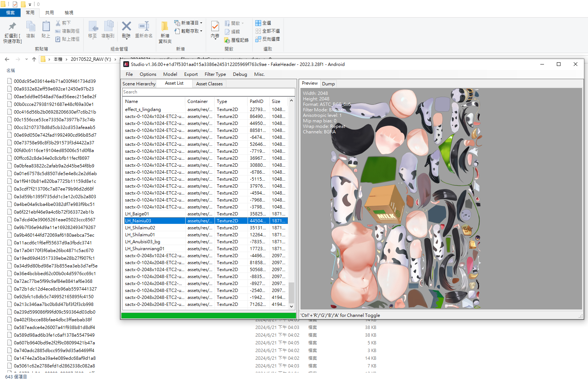Click the rename (重新命名) icon
588x381 pixels.
pos(144,26)
